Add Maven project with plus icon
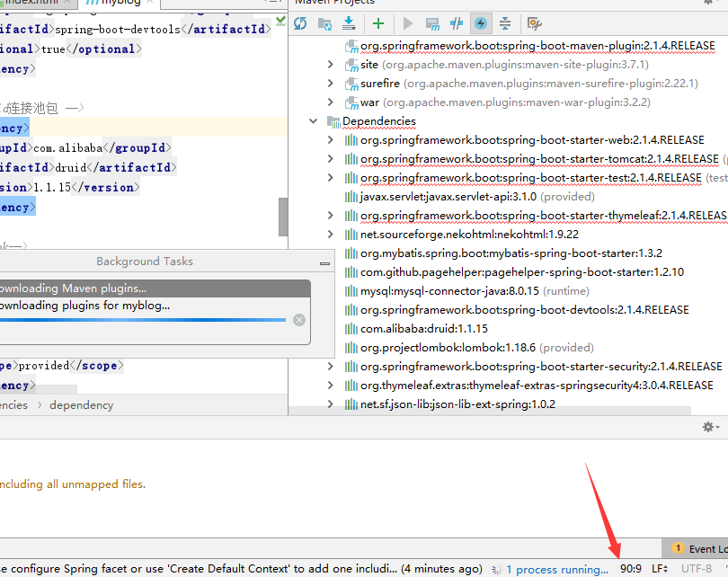Screen dimensions: 728x577 (378, 23)
